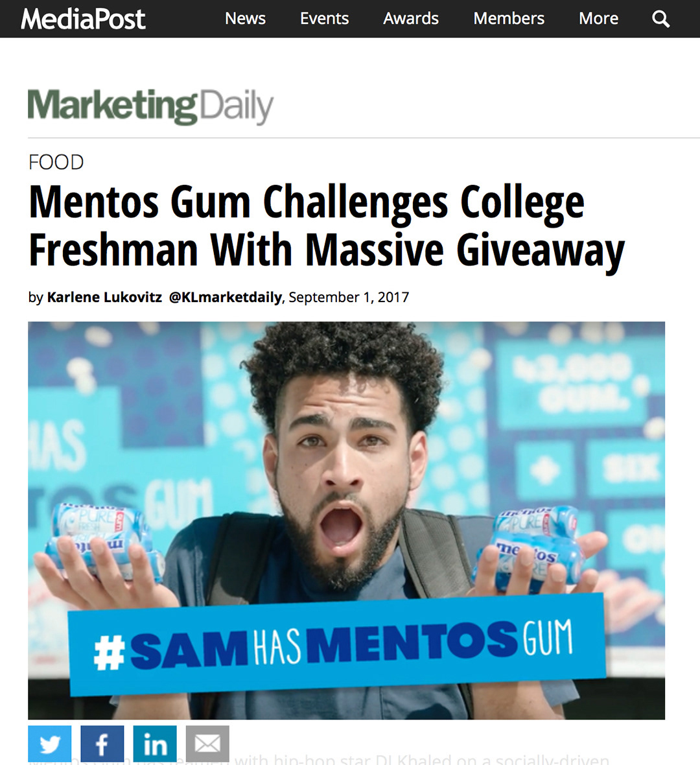
Task: Open author Karlene Lukovitz link
Action: click(x=104, y=297)
